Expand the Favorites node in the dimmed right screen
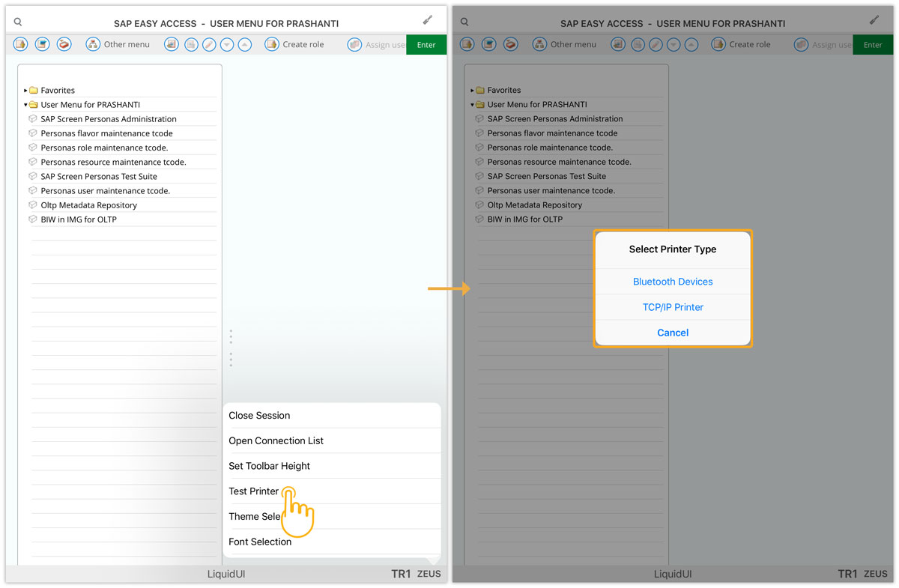The width and height of the screenshot is (899, 588). coord(472,91)
